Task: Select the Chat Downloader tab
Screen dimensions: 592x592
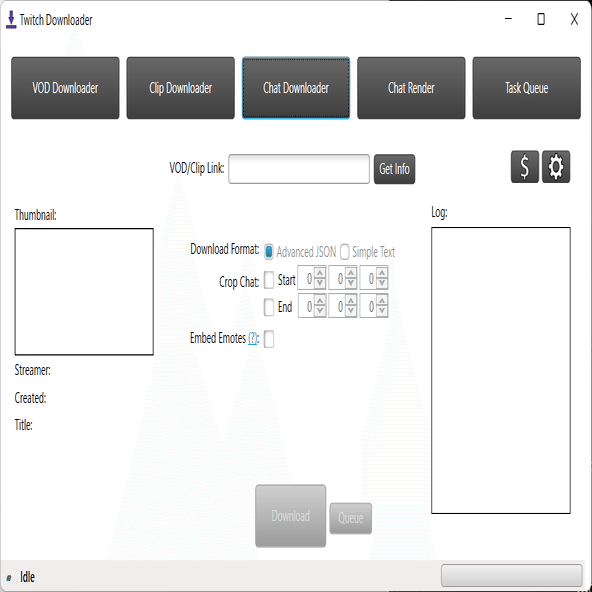Action: [x=296, y=88]
